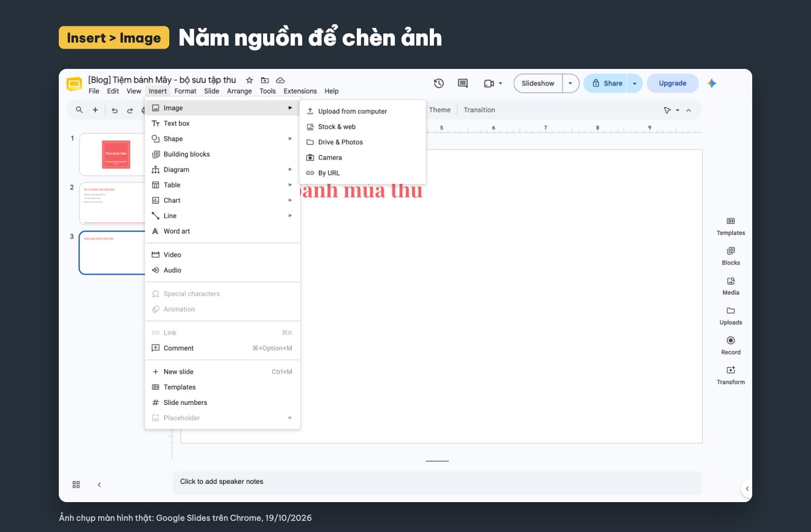Star the presentation title

pyautogui.click(x=249, y=80)
